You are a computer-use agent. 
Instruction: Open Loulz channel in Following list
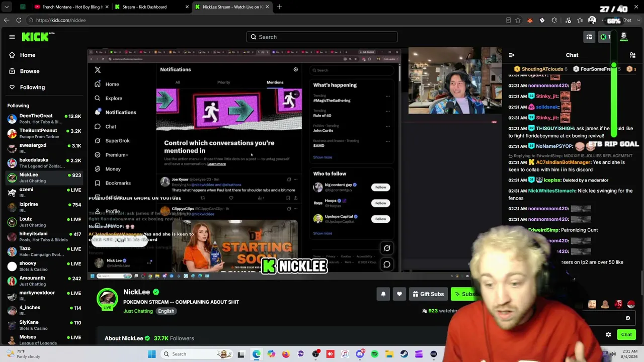pos(44,222)
